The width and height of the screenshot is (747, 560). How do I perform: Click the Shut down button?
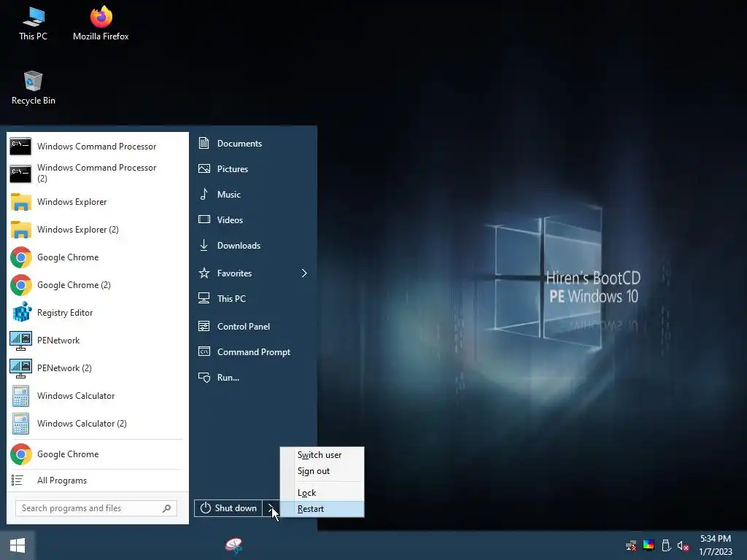(x=228, y=508)
